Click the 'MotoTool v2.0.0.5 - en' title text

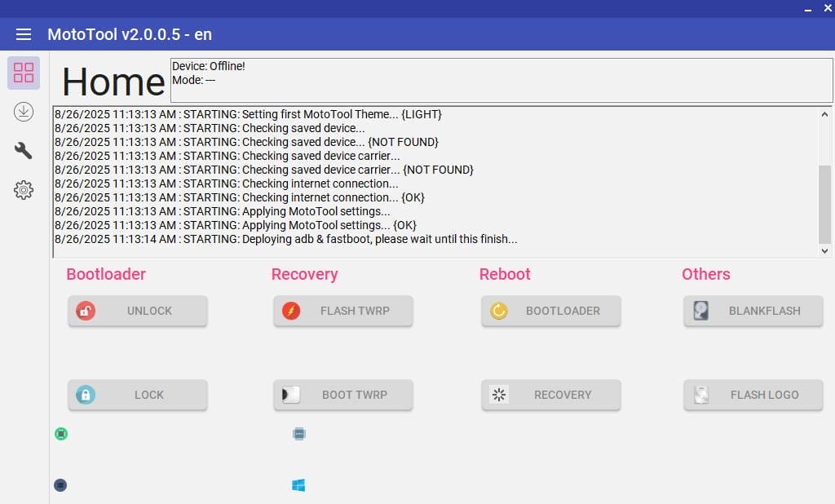pyautogui.click(x=130, y=34)
